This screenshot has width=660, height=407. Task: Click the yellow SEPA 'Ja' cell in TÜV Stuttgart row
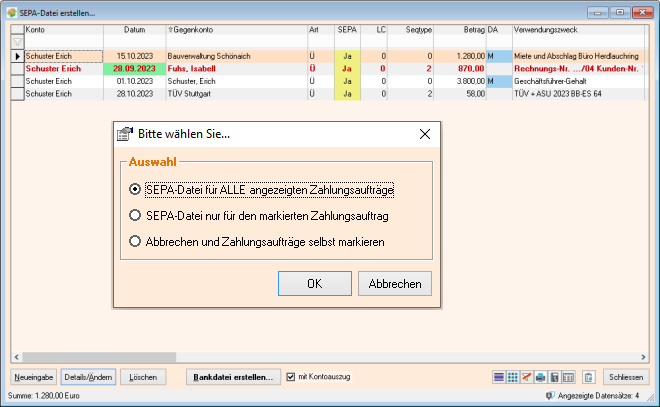coord(347,94)
